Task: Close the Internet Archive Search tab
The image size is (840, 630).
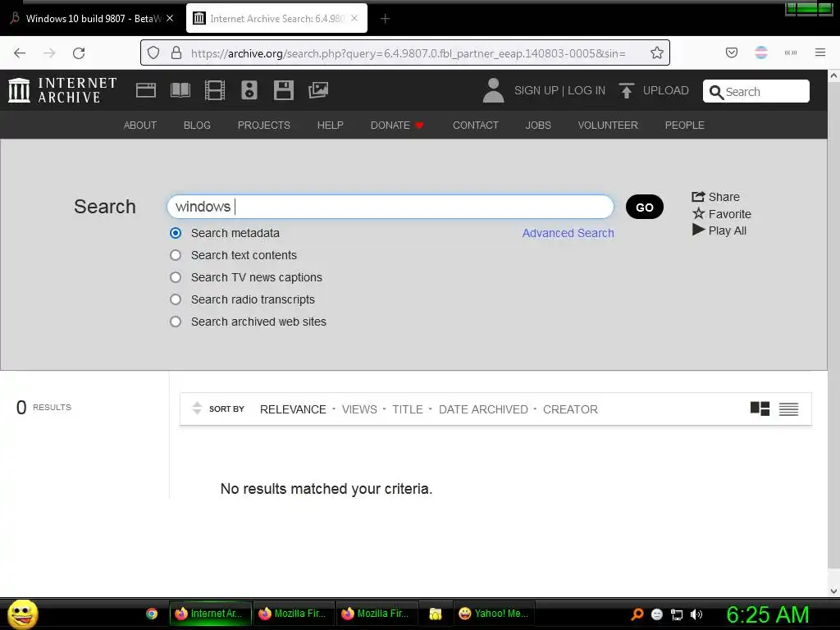Action: [354, 18]
